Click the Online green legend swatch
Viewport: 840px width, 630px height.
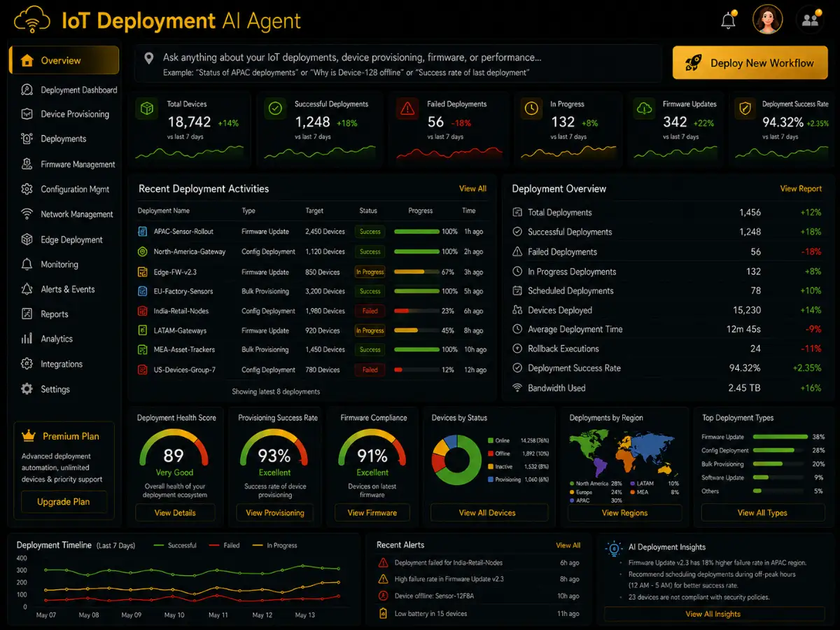point(490,441)
